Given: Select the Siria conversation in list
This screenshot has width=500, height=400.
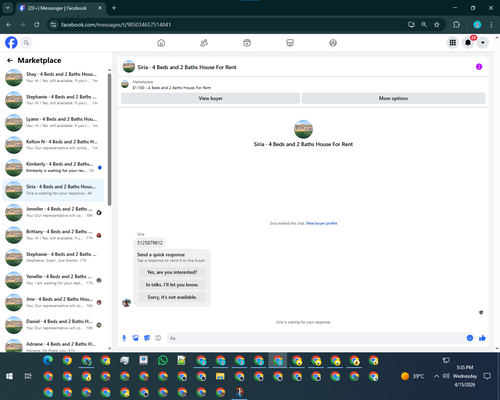Looking at the screenshot, I should click(x=53, y=190).
